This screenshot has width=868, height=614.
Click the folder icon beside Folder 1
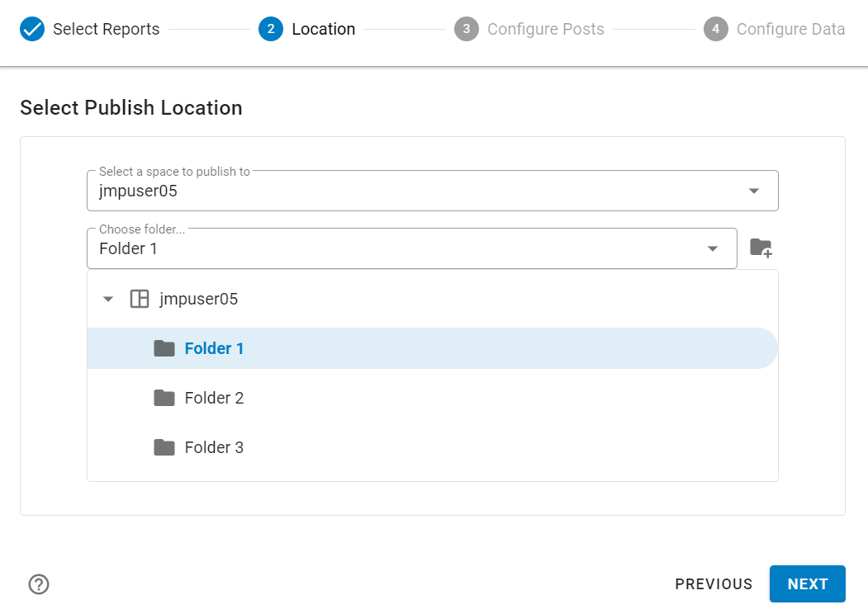pos(164,348)
